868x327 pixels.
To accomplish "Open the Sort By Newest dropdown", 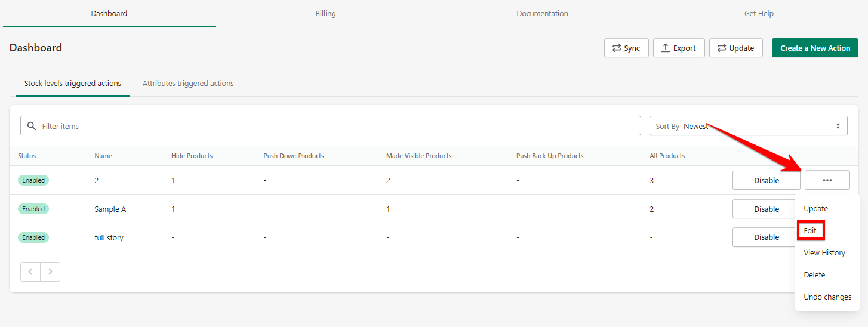I will point(748,126).
